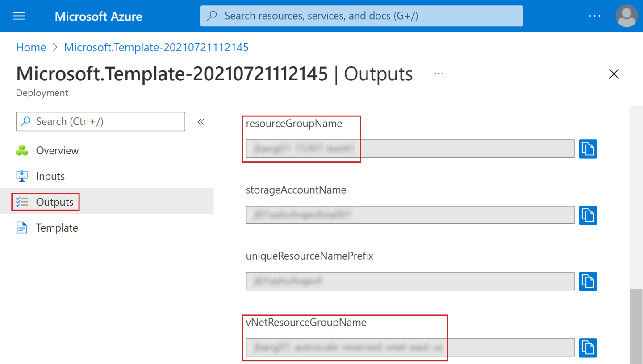Copy the resourceGroupName value to clipboard
This screenshot has width=643, height=364.
click(588, 149)
